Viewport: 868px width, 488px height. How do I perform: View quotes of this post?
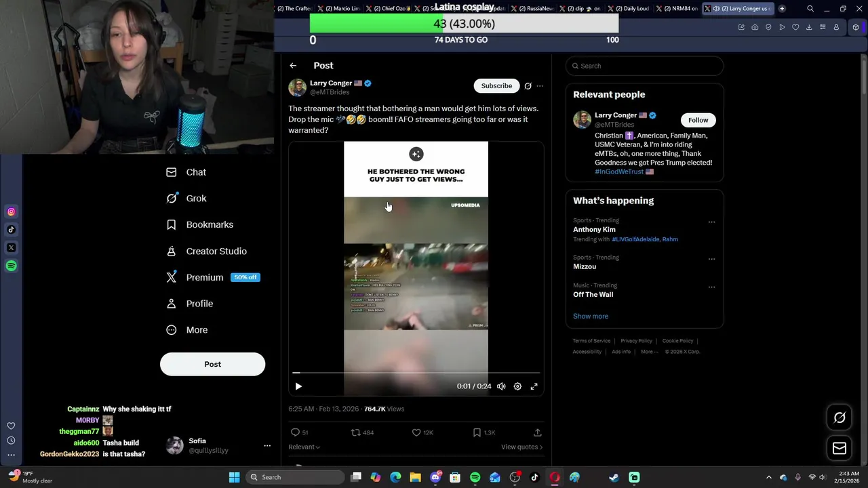[x=521, y=447]
